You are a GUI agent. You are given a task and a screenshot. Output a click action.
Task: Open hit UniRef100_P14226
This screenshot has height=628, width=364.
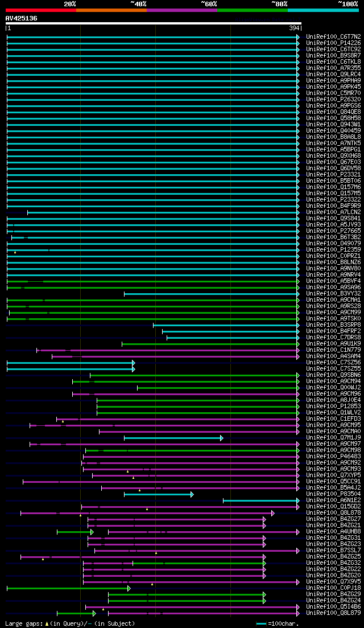coord(333,43)
